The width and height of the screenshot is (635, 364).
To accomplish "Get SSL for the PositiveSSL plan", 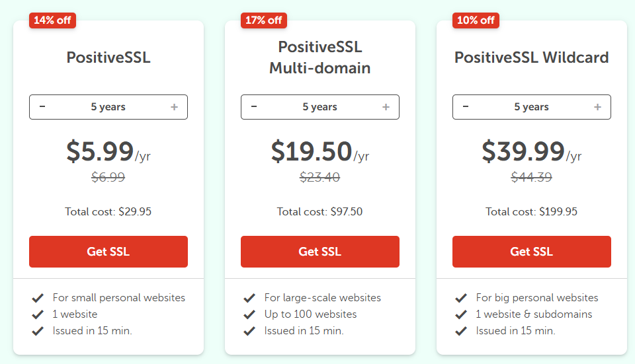I will pyautogui.click(x=108, y=252).
